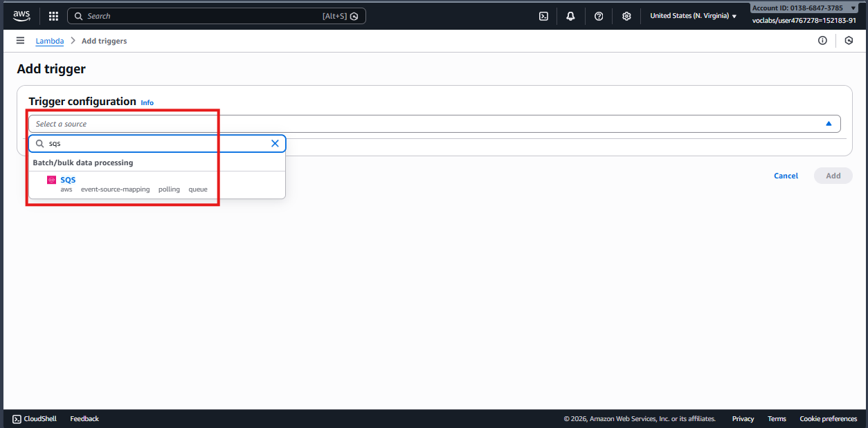868x428 pixels.
Task: Open the voclabs user account menu
Action: (x=804, y=20)
